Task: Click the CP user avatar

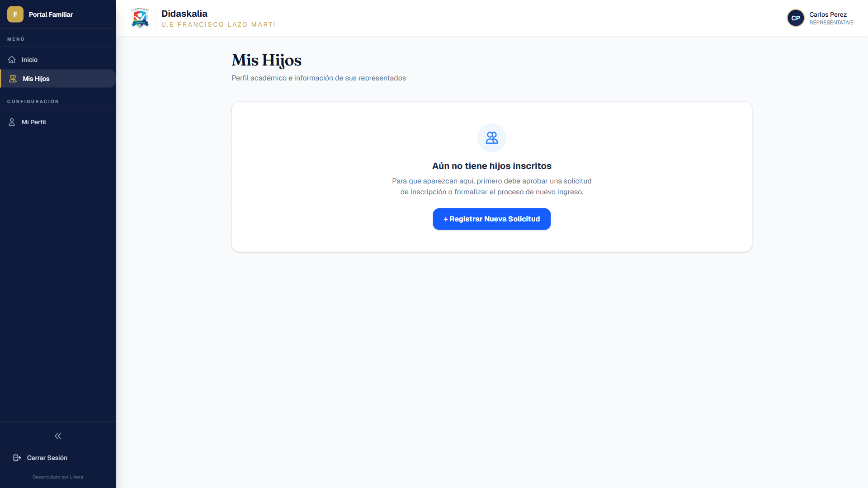Action: pyautogui.click(x=796, y=18)
